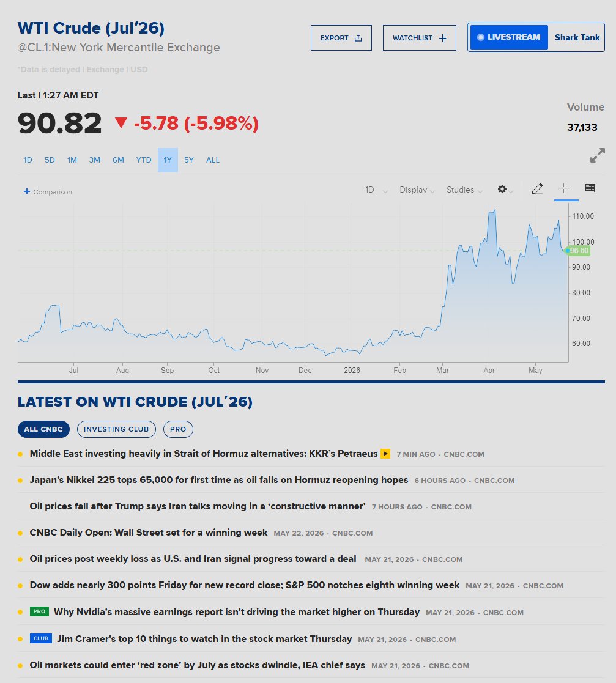
Task: Select the 1M time range
Action: pos(72,160)
